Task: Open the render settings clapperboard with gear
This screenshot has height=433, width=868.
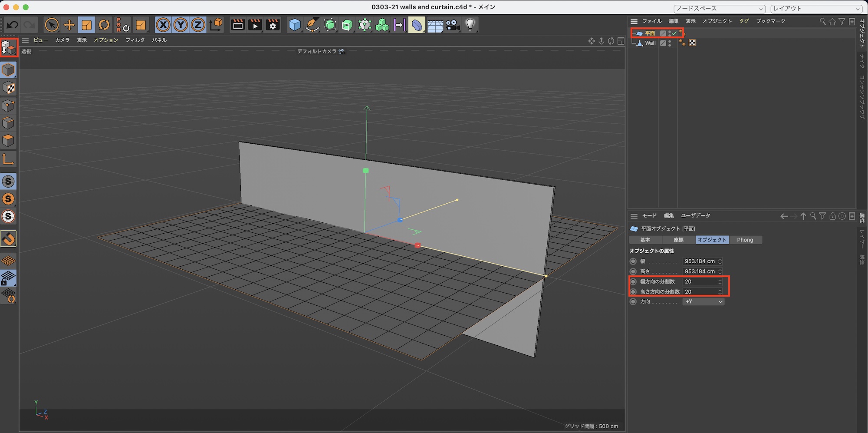Action: [273, 25]
